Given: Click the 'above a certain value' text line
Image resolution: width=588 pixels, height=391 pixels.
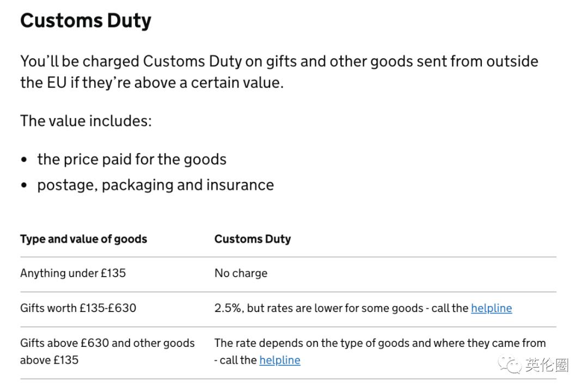Looking at the screenshot, I should pos(152,83).
